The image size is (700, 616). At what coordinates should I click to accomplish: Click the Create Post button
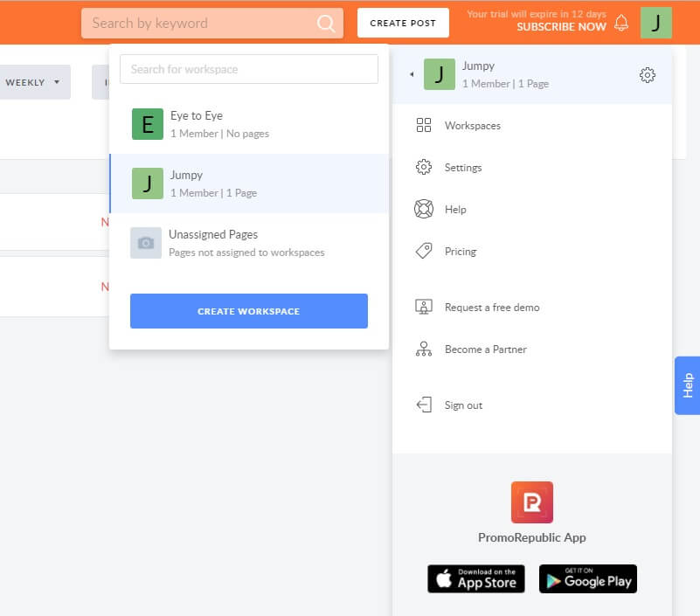[x=403, y=24]
